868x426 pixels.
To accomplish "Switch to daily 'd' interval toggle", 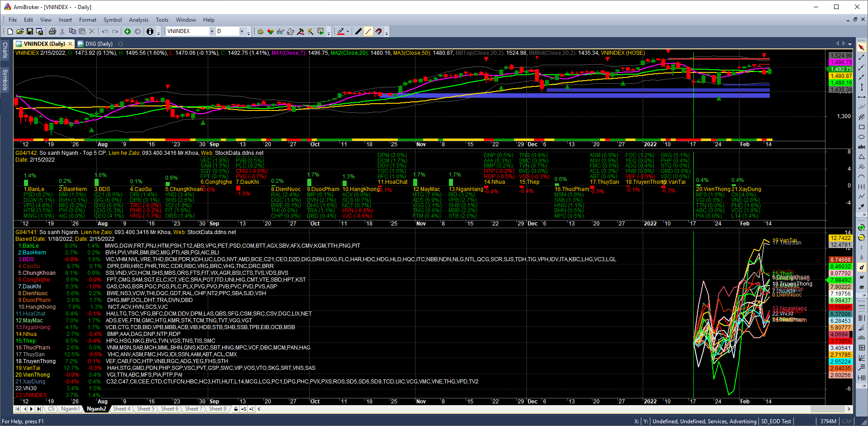I will tap(861, 267).
